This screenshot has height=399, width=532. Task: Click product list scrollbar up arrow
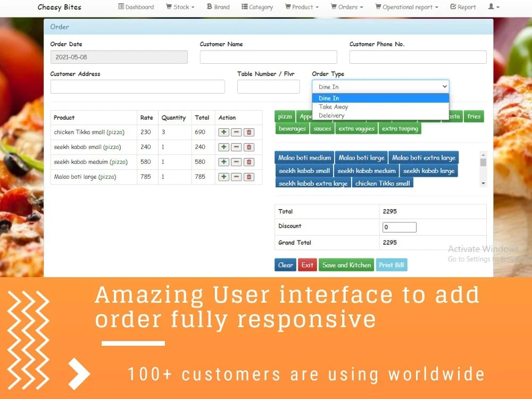point(483,155)
